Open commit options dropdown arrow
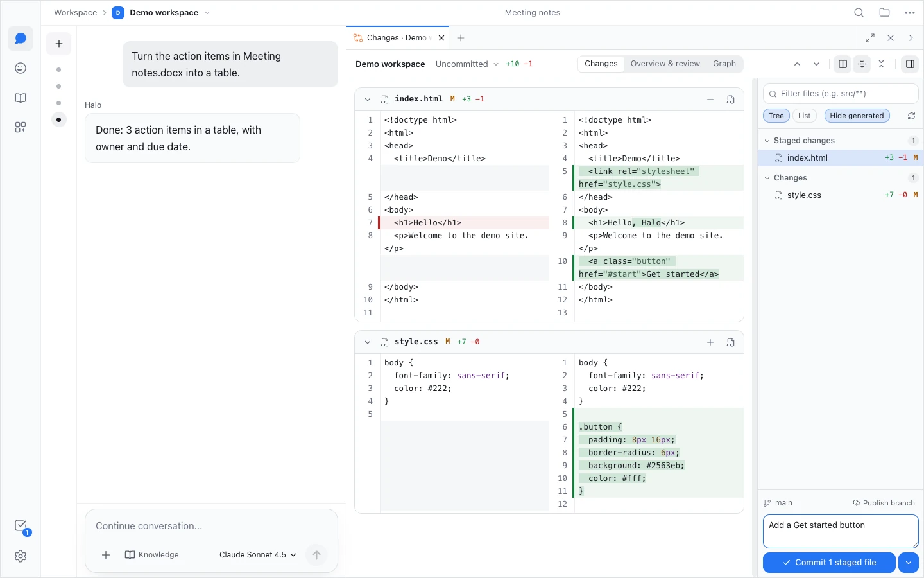 tap(909, 563)
